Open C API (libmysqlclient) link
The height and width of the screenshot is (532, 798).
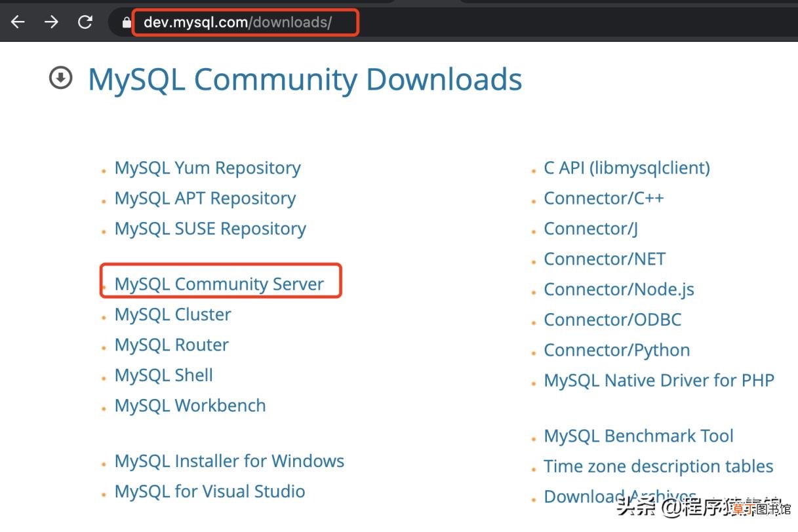coord(627,168)
